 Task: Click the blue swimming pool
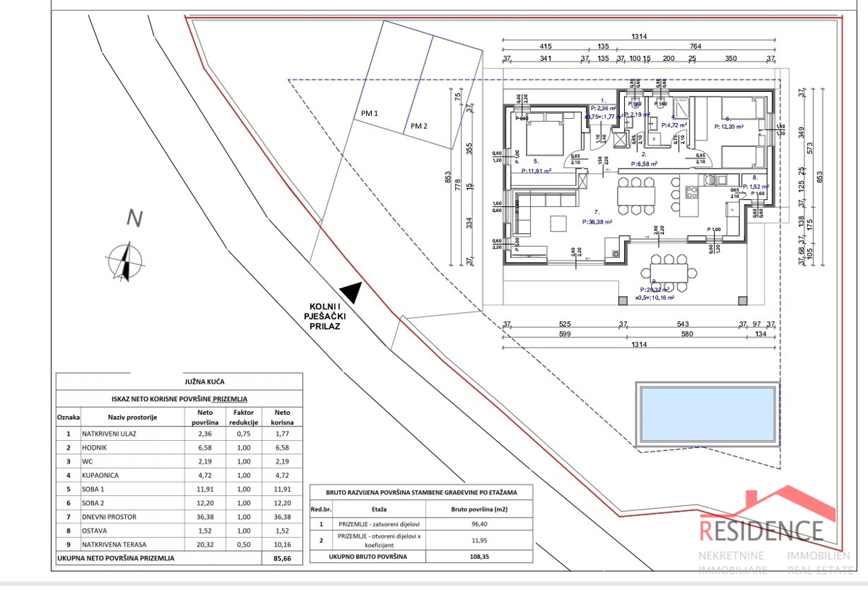pyautogui.click(x=707, y=416)
